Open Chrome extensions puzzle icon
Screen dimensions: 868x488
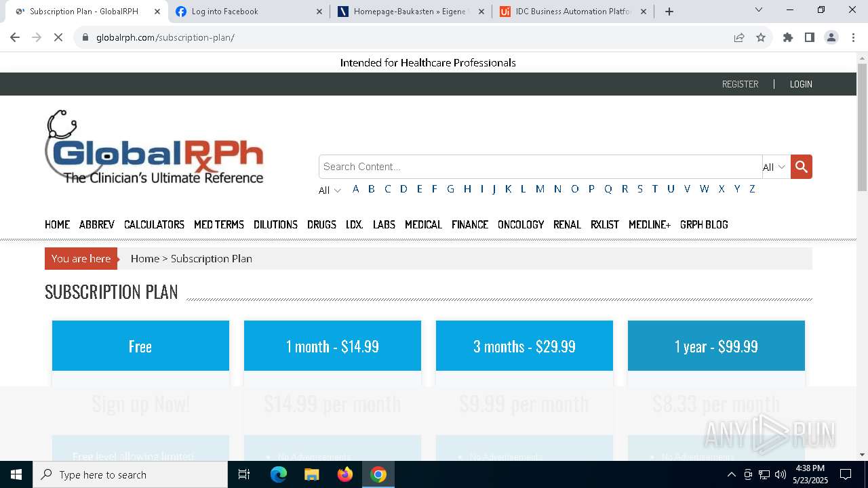[788, 37]
